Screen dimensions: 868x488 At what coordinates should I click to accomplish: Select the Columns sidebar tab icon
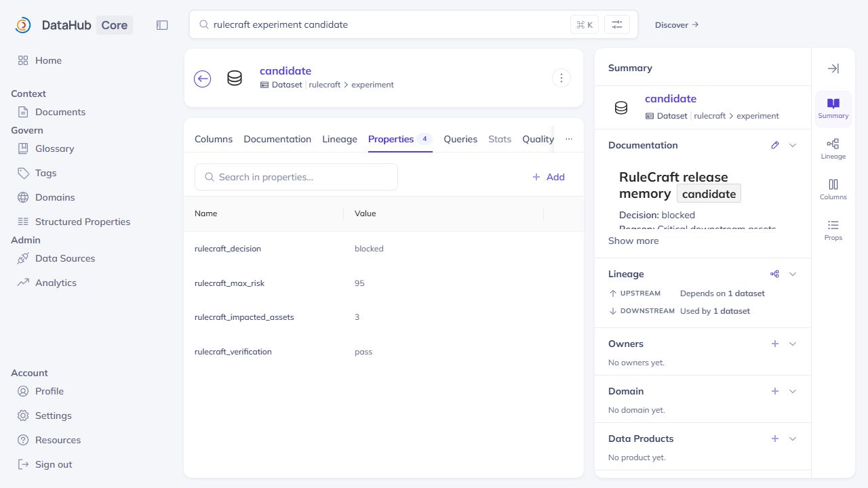(833, 190)
